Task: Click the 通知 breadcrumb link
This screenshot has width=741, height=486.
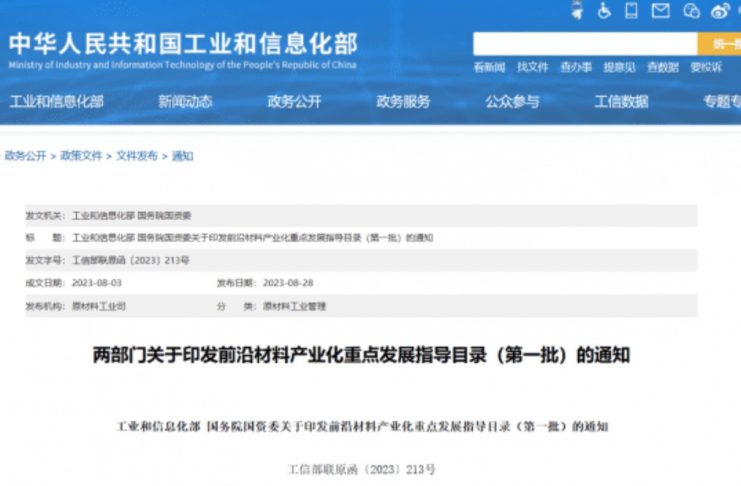Action: coord(182,156)
